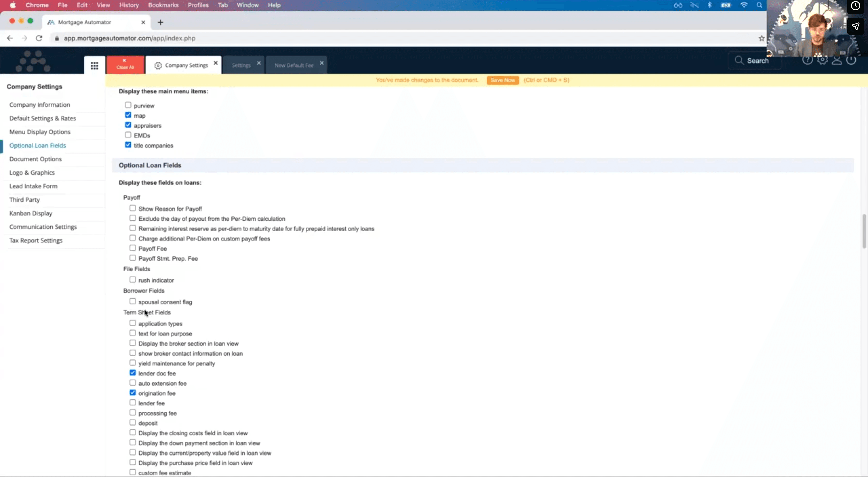Open the settings gear icon in header
Screen dimensions: 868x477
click(822, 60)
